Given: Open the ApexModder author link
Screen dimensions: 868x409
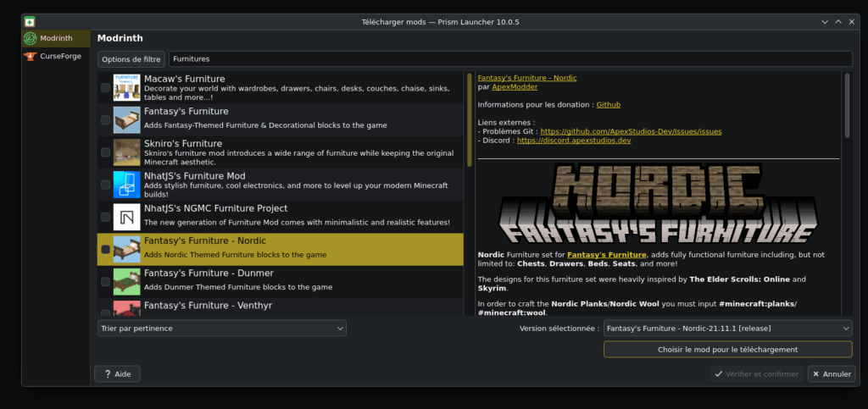Looking at the screenshot, I should pyautogui.click(x=513, y=86).
